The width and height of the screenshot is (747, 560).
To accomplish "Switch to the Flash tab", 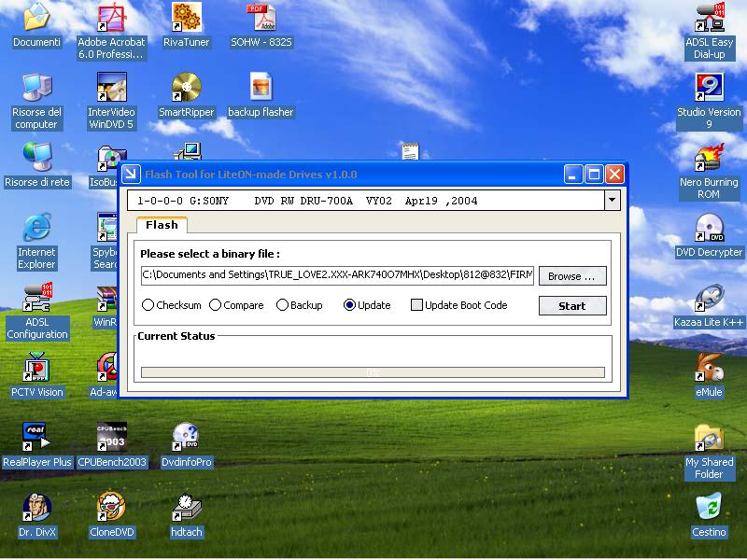I will (162, 225).
